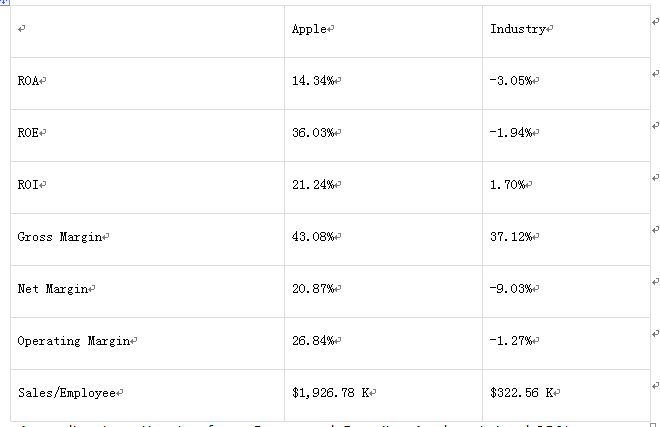This screenshot has height=427, width=660.
Task: Click Industry Gross Margin value 37.12%
Action: (x=513, y=237)
